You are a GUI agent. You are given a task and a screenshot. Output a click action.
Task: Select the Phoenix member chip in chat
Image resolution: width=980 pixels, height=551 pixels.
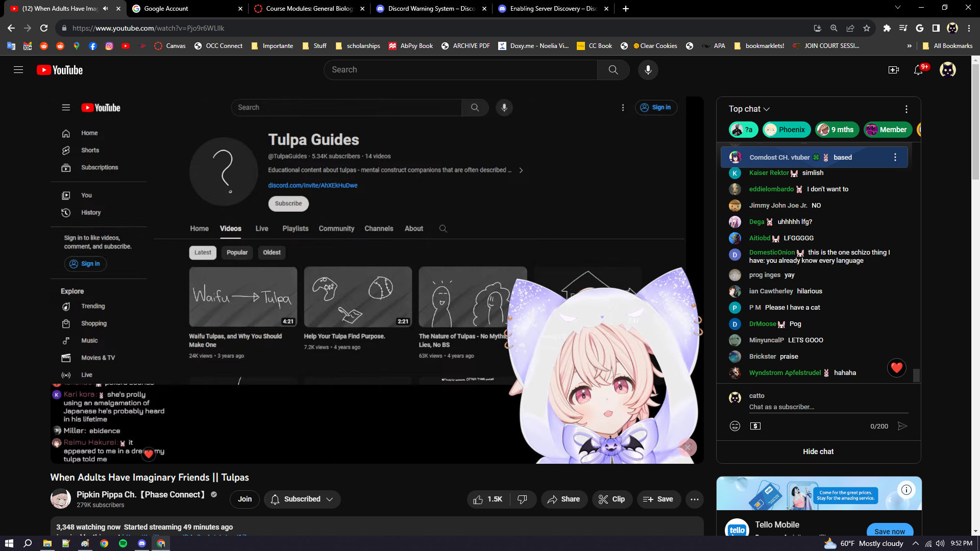pos(786,130)
